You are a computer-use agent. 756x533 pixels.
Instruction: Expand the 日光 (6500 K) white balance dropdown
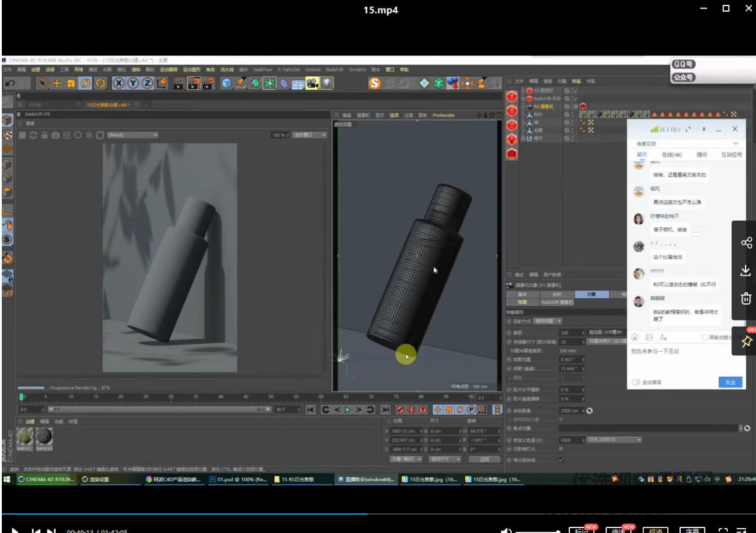[x=614, y=440]
